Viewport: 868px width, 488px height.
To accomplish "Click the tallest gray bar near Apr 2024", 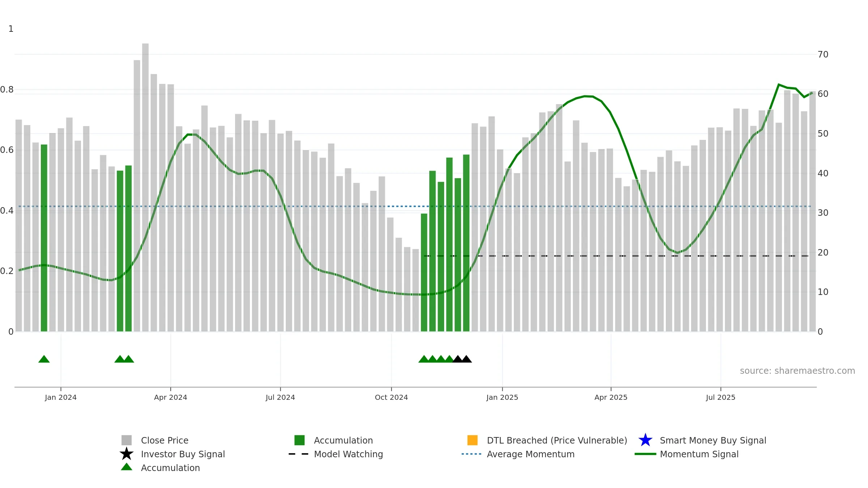I will pyautogui.click(x=145, y=187).
